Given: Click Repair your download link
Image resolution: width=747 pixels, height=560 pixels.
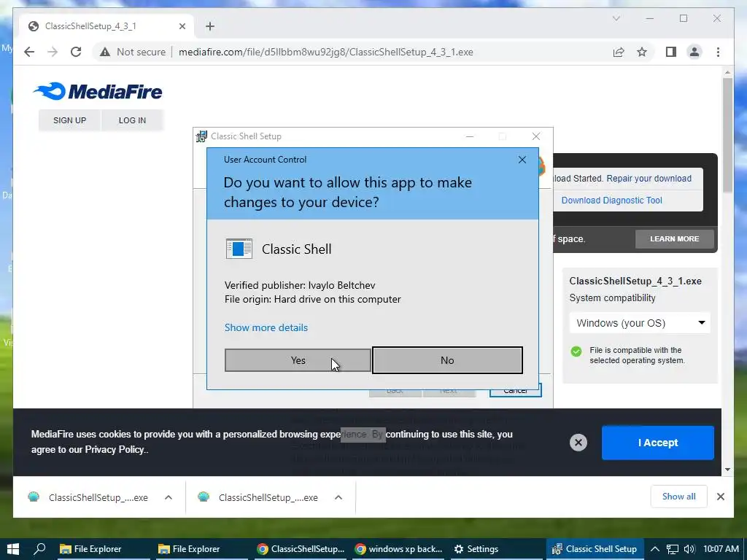Looking at the screenshot, I should point(649,179).
